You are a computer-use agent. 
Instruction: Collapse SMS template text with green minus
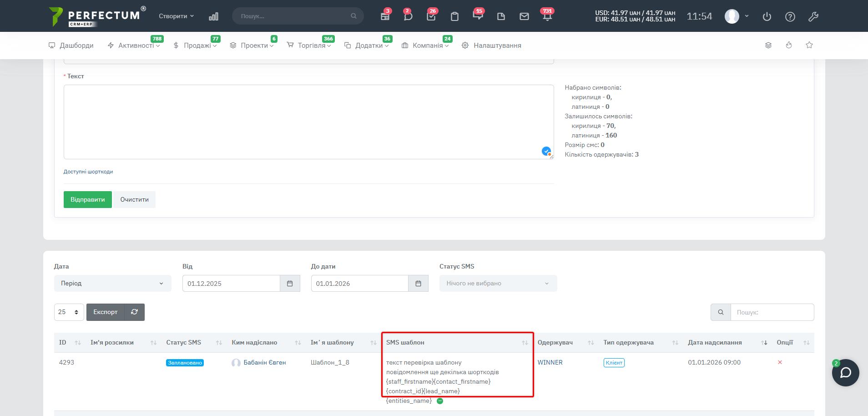[440, 401]
